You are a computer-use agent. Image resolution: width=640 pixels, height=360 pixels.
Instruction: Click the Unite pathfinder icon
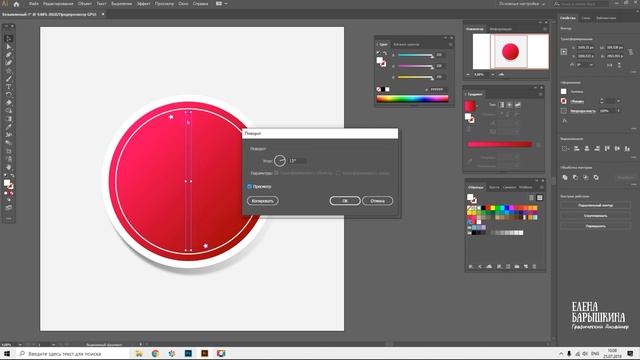tap(565, 178)
